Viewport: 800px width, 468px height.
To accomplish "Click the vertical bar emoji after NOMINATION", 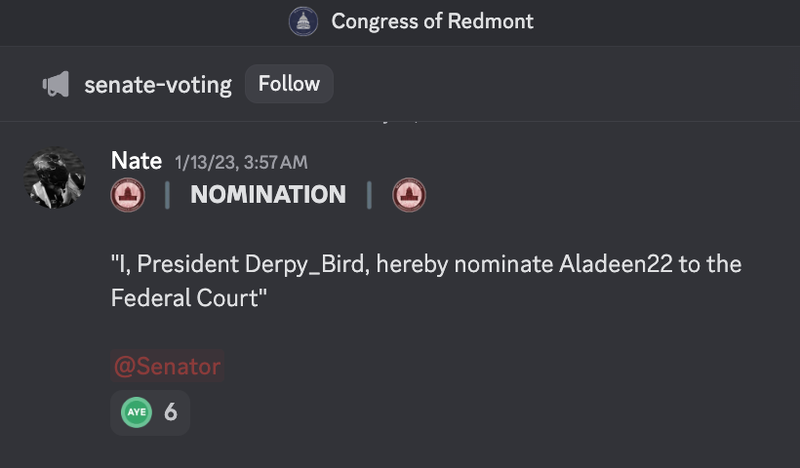I will pyautogui.click(x=369, y=195).
